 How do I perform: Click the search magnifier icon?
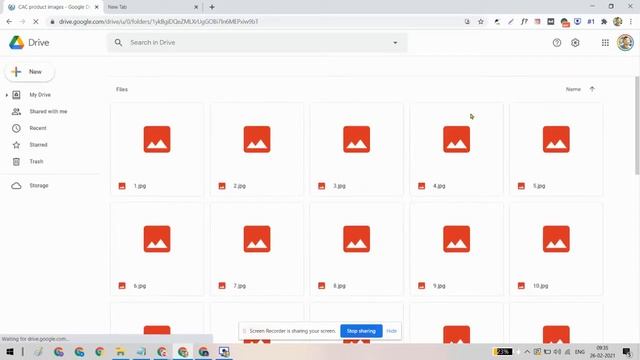(x=118, y=42)
